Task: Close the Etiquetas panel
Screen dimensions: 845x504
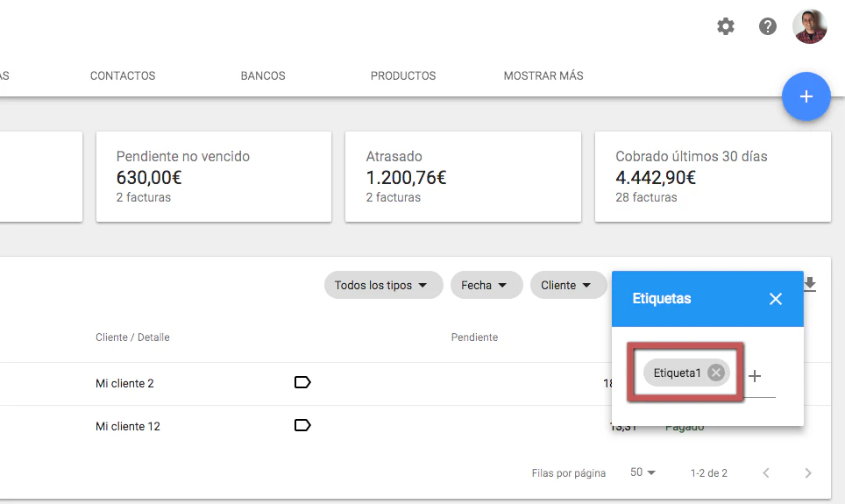Action: (x=775, y=299)
